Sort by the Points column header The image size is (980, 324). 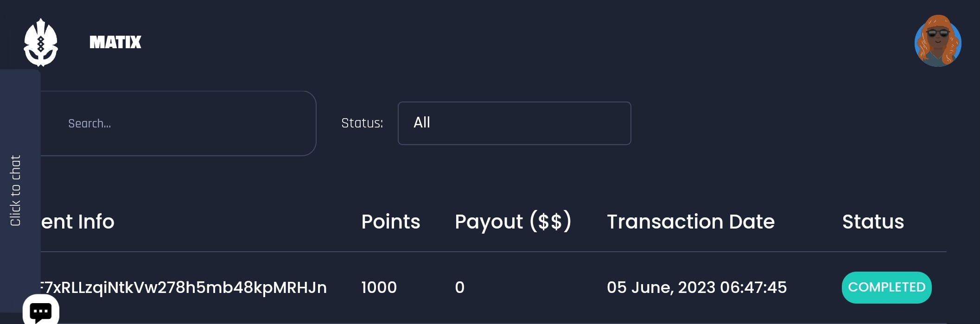[390, 222]
